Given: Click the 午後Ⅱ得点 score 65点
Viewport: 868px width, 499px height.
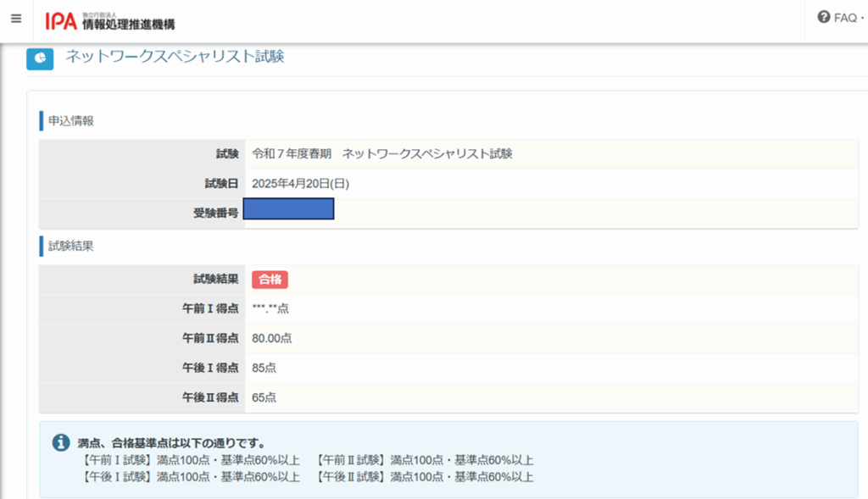Looking at the screenshot, I should (x=264, y=397).
